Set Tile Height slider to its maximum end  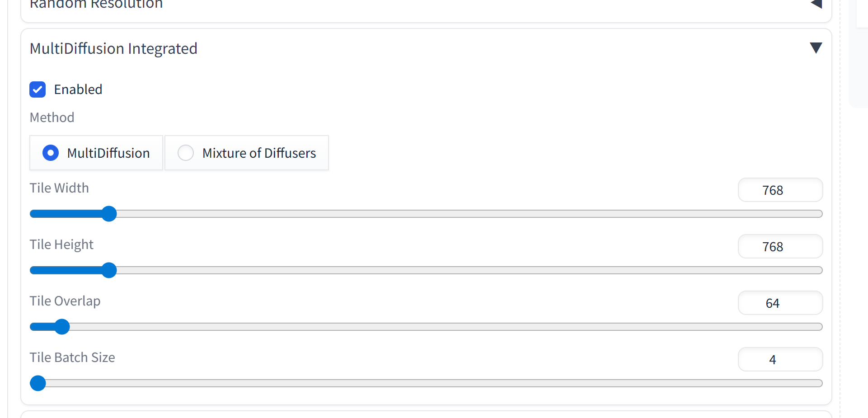point(820,270)
